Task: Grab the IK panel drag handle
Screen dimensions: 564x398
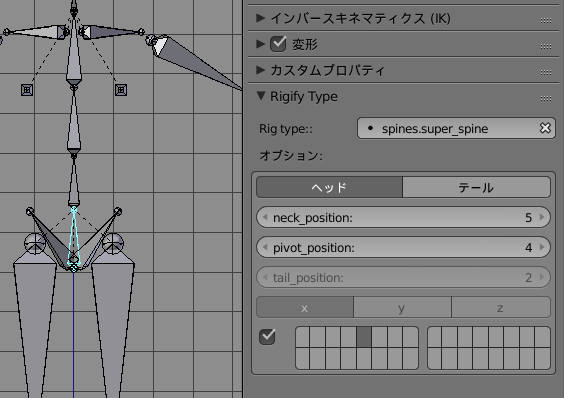Action: click(545, 21)
